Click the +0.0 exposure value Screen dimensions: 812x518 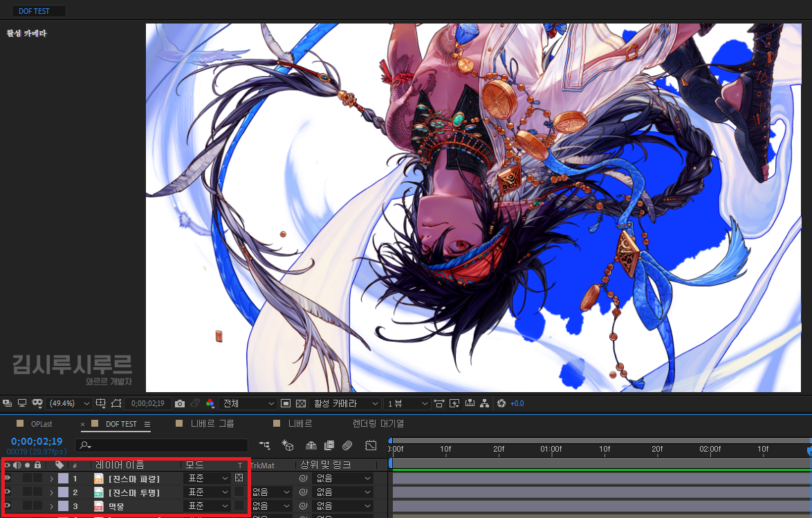pyautogui.click(x=517, y=403)
